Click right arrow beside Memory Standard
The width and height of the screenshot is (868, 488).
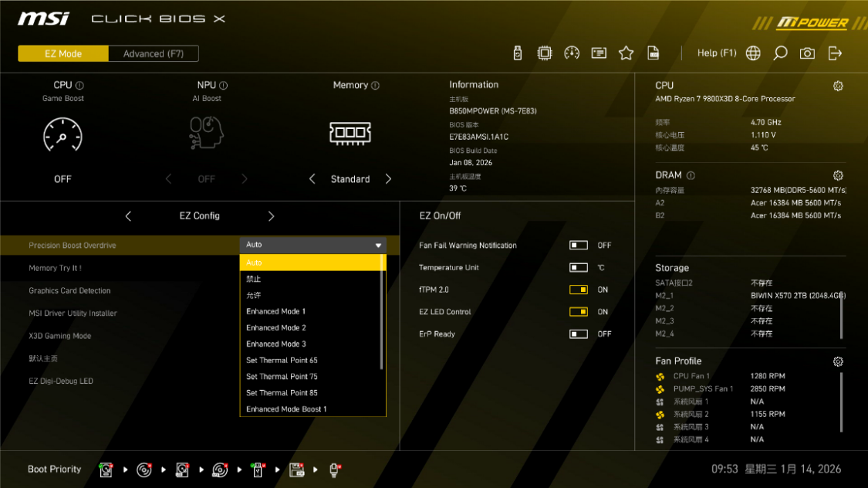388,179
